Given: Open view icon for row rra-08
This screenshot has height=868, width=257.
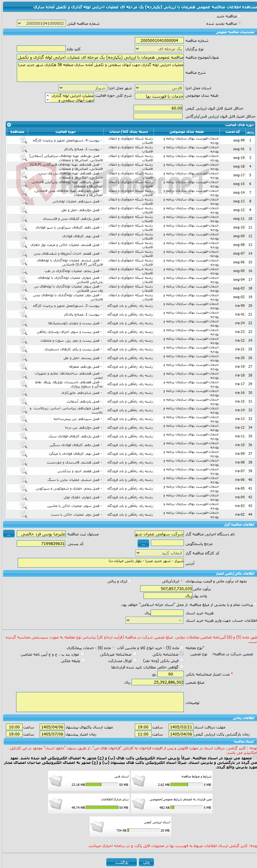Looking at the screenshot, I should tap(23, 463).
